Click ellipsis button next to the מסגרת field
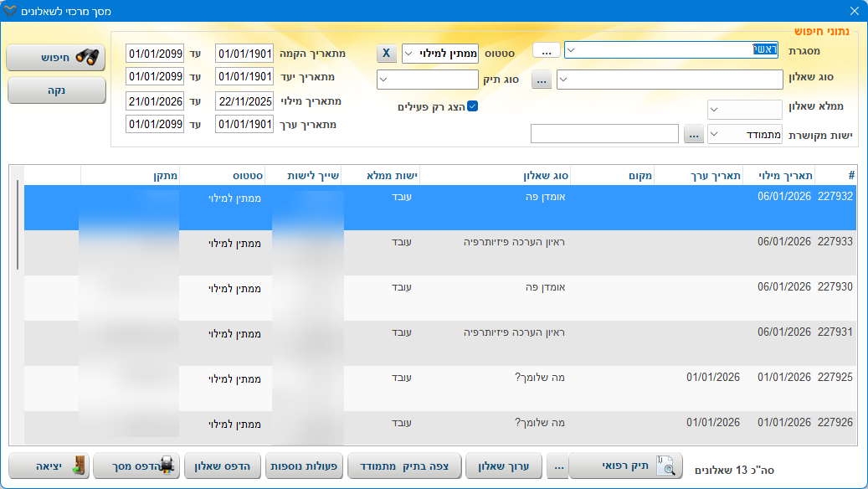Image resolution: width=868 pixels, height=489 pixels. point(546,51)
